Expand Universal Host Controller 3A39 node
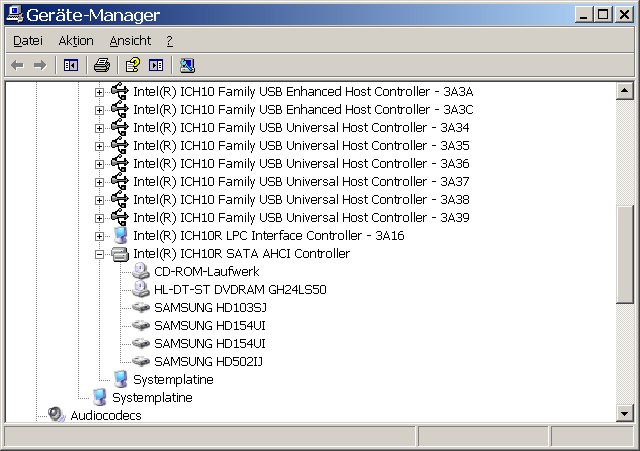 coord(99,218)
